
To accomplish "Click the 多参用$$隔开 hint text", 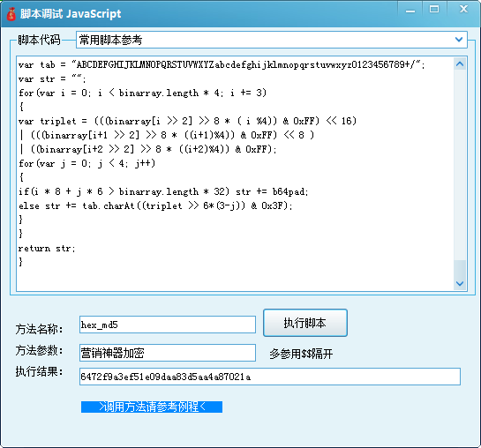I will (301, 354).
